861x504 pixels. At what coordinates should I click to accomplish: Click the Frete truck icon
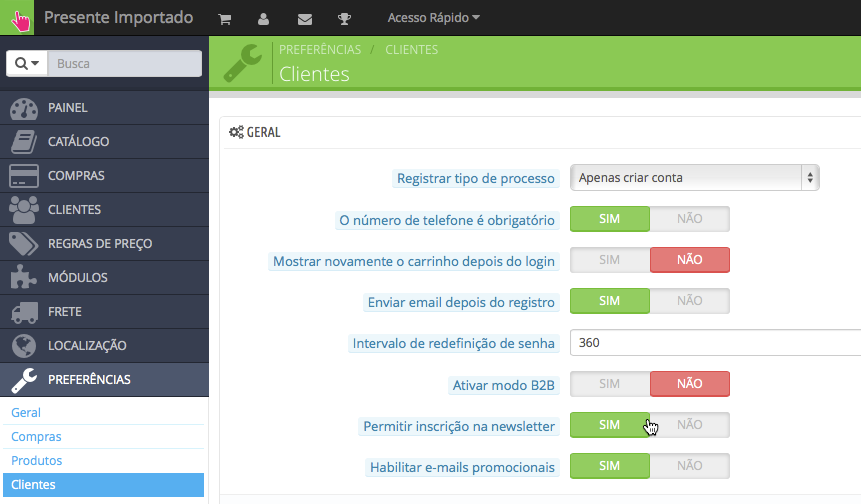point(24,312)
